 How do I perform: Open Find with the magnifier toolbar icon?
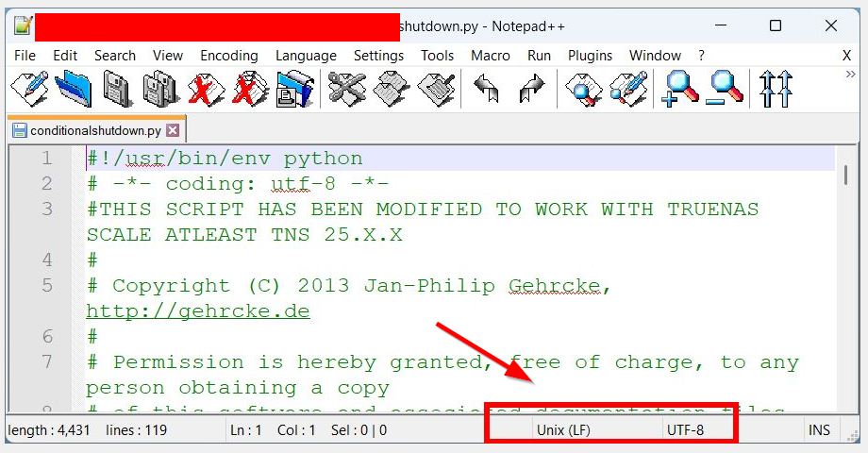584,90
